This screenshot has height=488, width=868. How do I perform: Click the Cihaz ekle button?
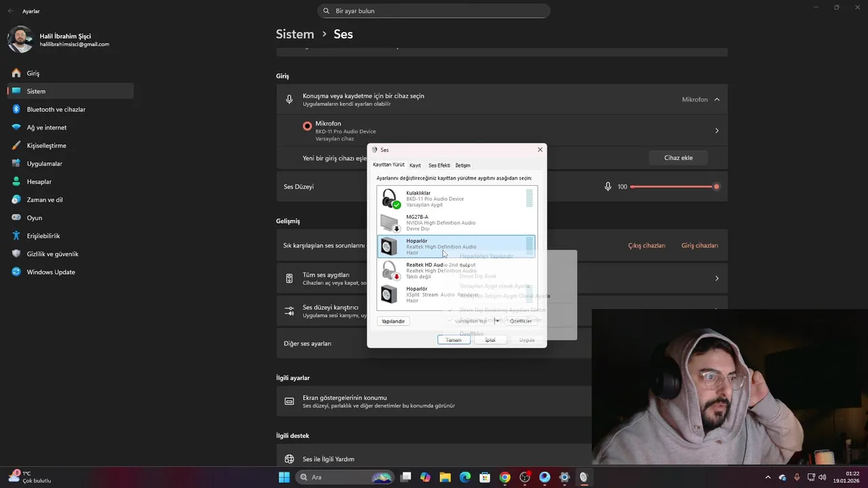click(678, 158)
